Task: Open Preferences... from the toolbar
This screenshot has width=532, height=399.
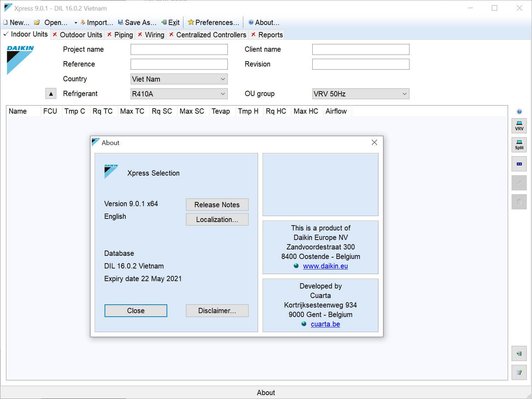Action: pyautogui.click(x=214, y=23)
